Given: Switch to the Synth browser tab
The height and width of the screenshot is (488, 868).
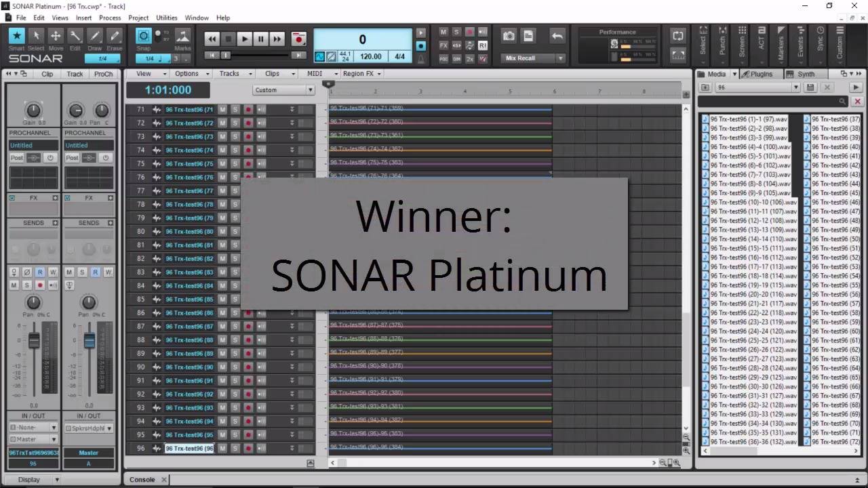Looking at the screenshot, I should 806,74.
